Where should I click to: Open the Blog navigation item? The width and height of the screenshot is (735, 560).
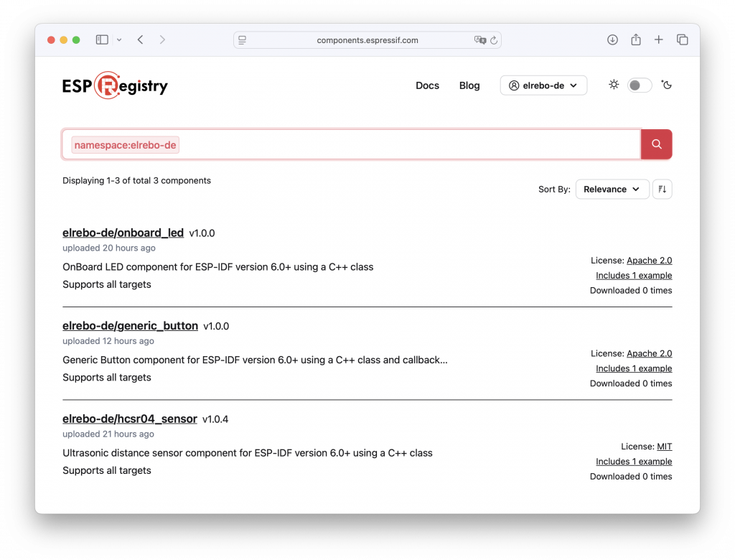click(469, 85)
